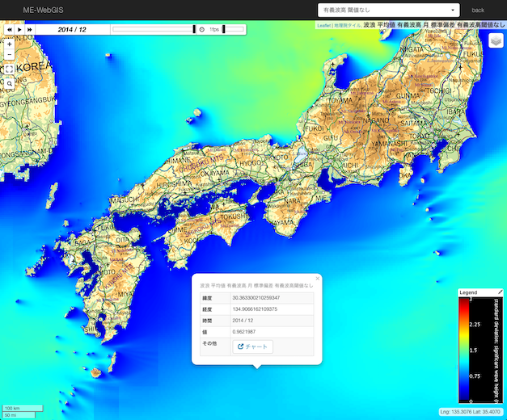Open the map search tool

click(9, 83)
